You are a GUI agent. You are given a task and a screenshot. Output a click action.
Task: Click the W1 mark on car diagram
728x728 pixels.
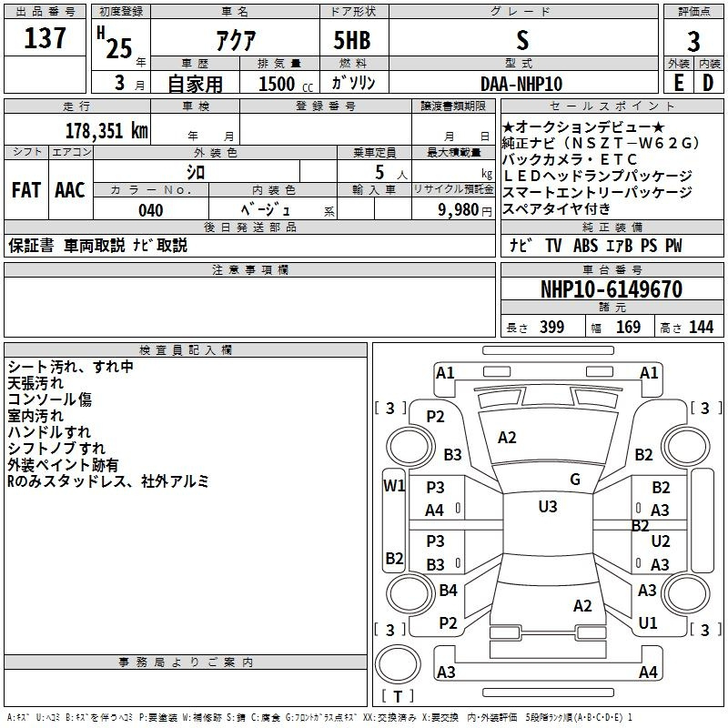[x=394, y=485]
